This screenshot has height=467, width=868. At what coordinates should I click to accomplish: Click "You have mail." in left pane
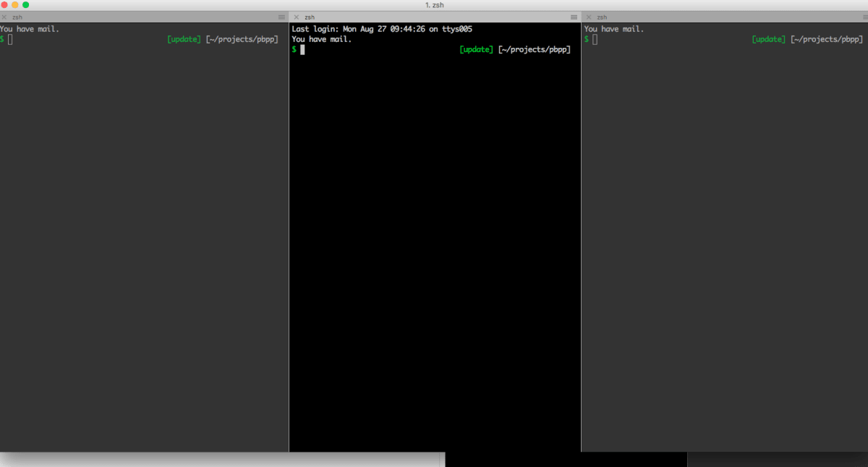pos(30,29)
